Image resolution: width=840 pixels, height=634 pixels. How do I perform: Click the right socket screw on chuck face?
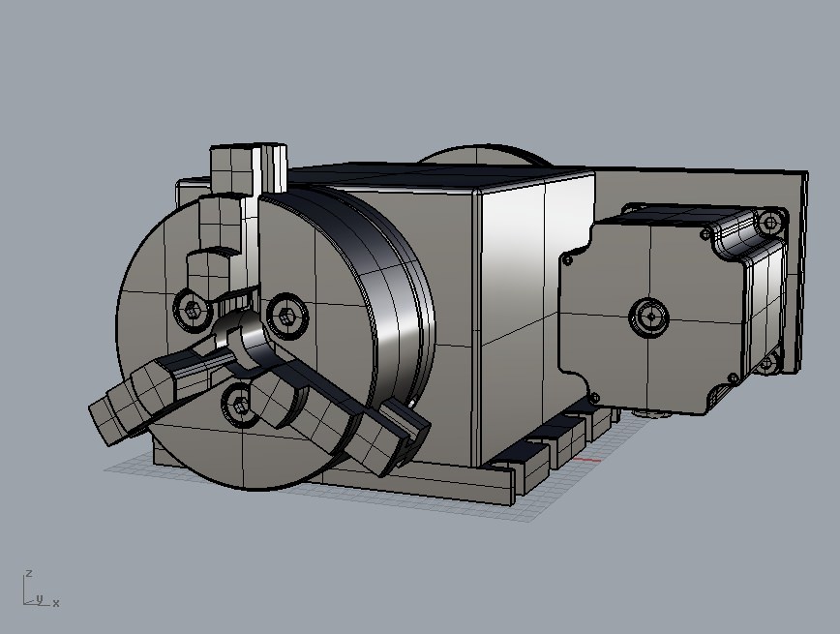[x=287, y=317]
